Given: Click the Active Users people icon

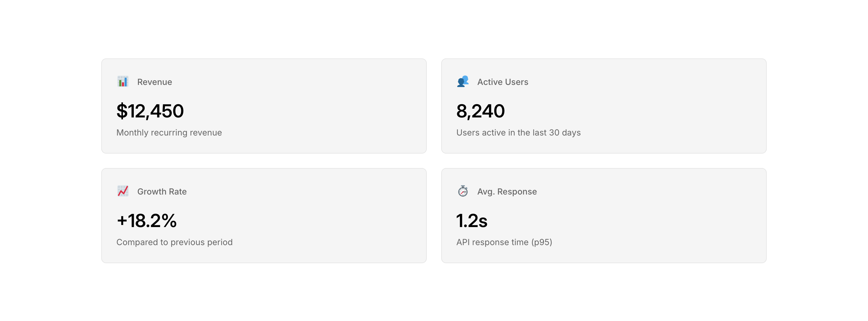Looking at the screenshot, I should pos(463,82).
